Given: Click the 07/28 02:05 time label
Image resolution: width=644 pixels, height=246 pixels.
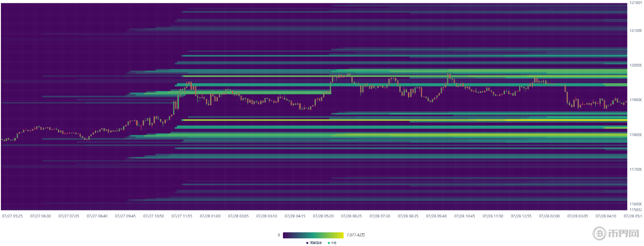Looking at the screenshot, I should tap(238, 216).
